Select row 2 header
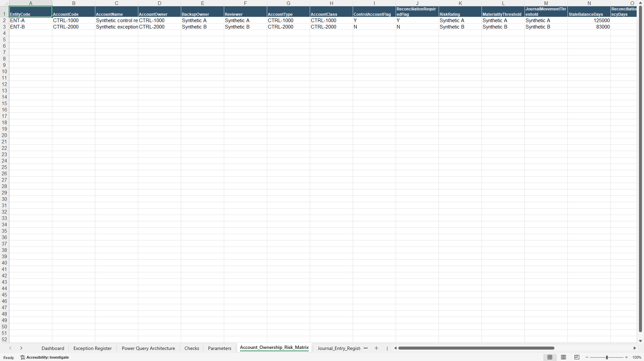The width and height of the screenshot is (644, 361). pos(4,20)
